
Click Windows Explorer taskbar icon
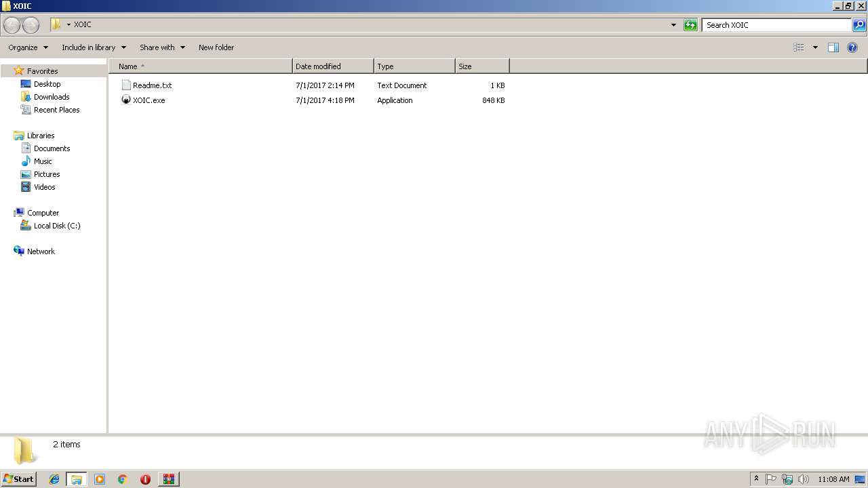tap(77, 479)
